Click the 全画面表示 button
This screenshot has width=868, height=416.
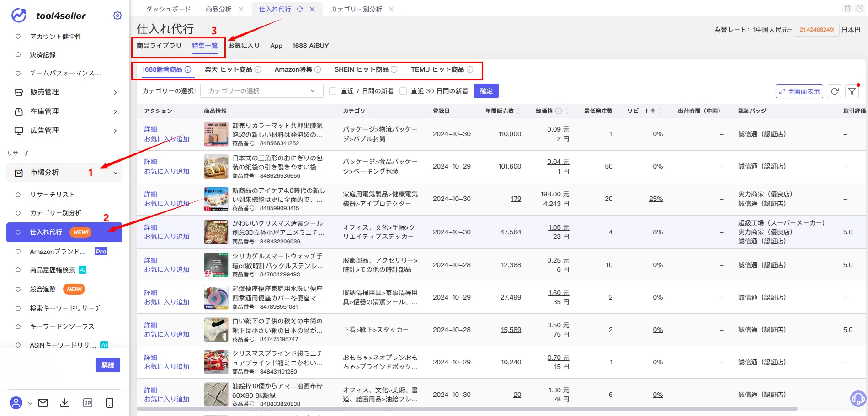pyautogui.click(x=799, y=91)
